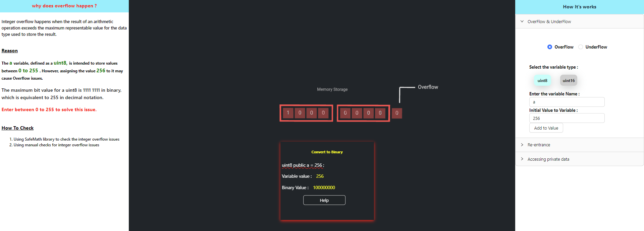Viewport: 644px width, 231px height.
Task: Click the extra overflow bit outside the red boxes
Action: [x=397, y=113]
